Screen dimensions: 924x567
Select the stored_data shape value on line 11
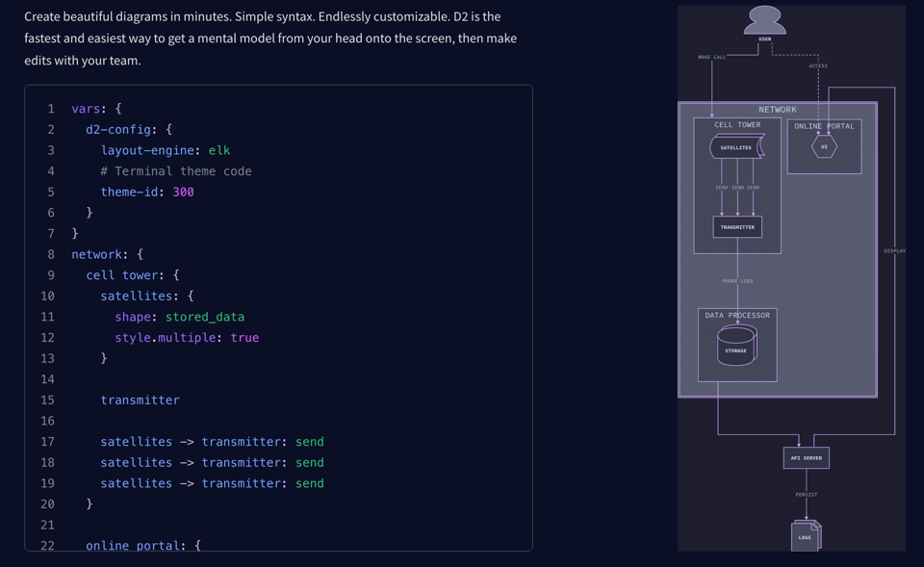pyautogui.click(x=205, y=316)
